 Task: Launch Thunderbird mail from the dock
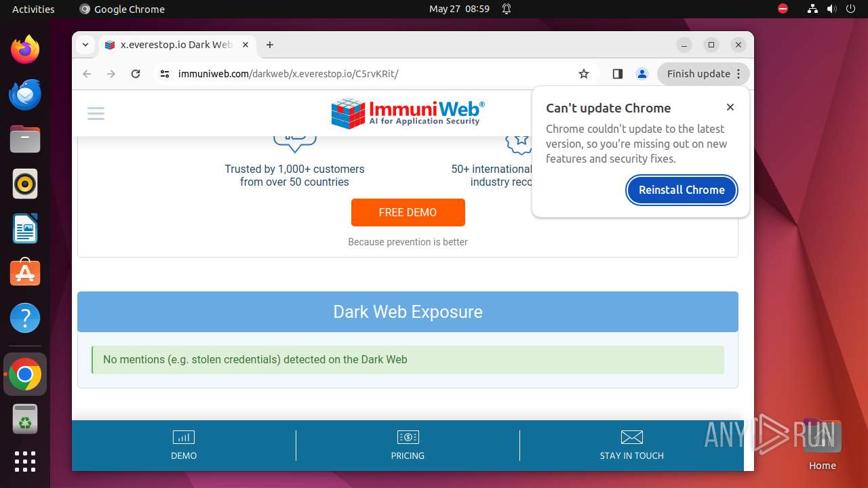coord(25,94)
